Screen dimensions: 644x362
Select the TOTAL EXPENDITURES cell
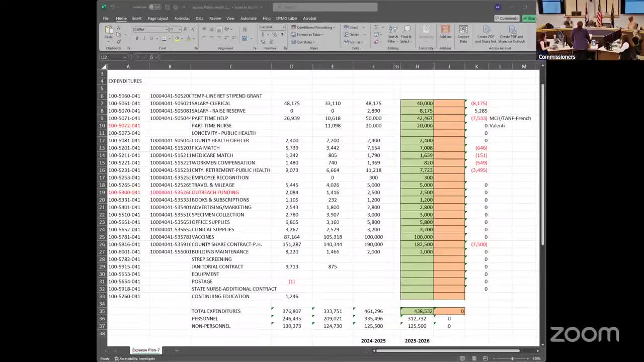231,311
